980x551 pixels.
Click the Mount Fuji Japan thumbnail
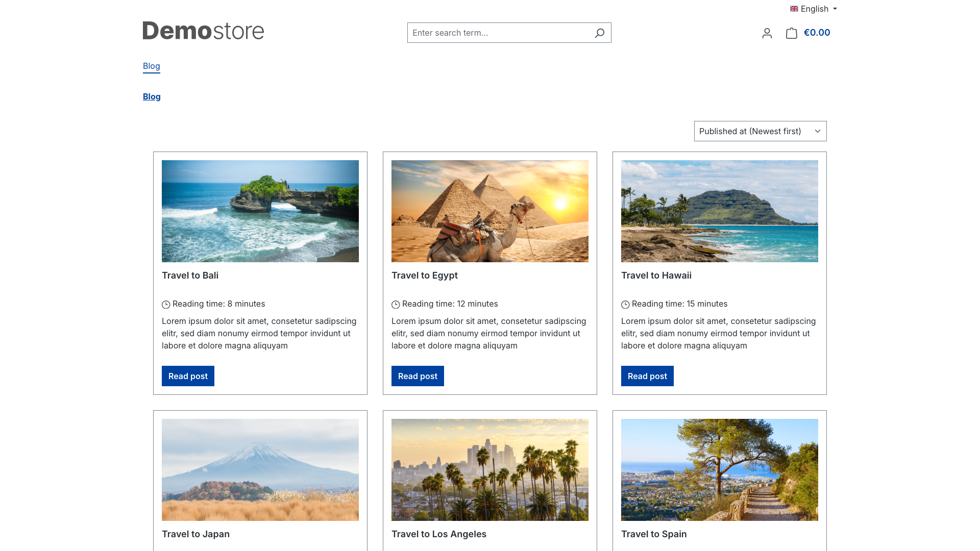[x=260, y=470]
